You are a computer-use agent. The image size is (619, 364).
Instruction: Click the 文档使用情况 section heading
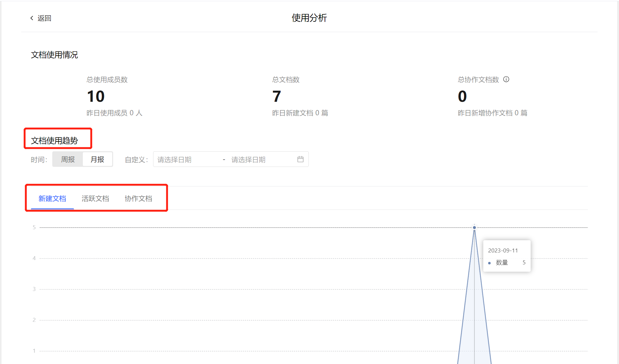pyautogui.click(x=54, y=55)
